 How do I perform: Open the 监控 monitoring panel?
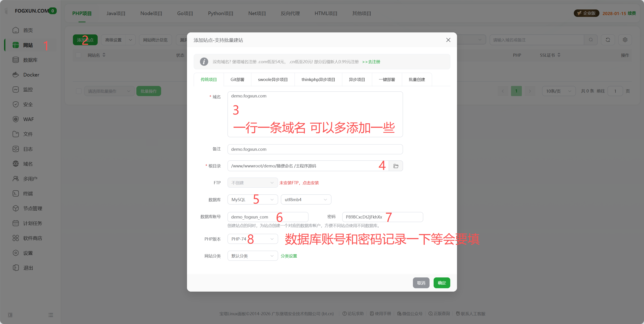(x=28, y=89)
